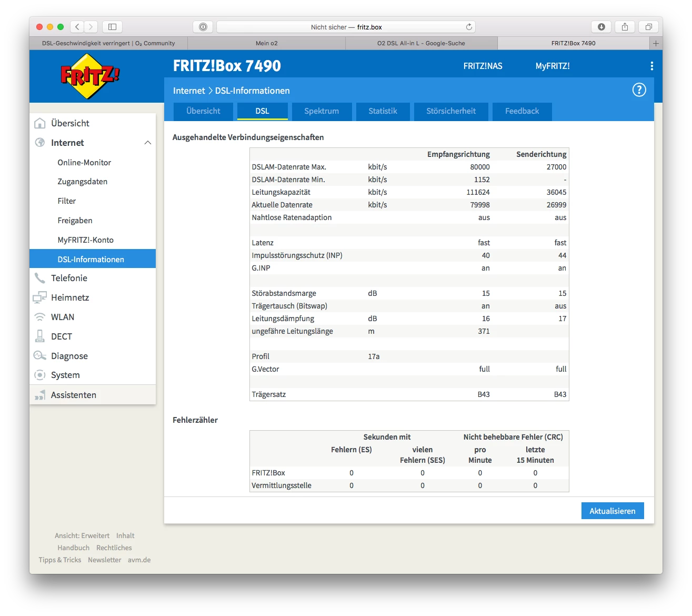Open the three-dot options menu
Viewport: 692px width, 616px height.
[652, 66]
